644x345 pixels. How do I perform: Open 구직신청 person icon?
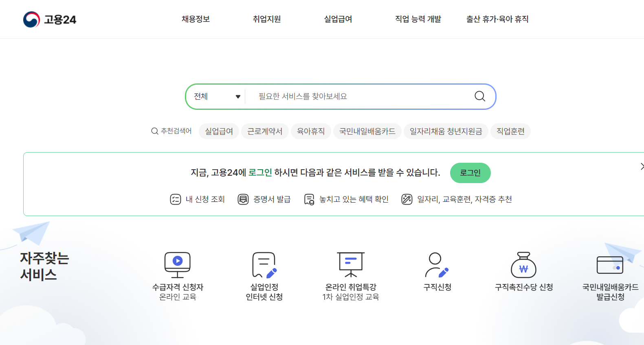coord(437,265)
